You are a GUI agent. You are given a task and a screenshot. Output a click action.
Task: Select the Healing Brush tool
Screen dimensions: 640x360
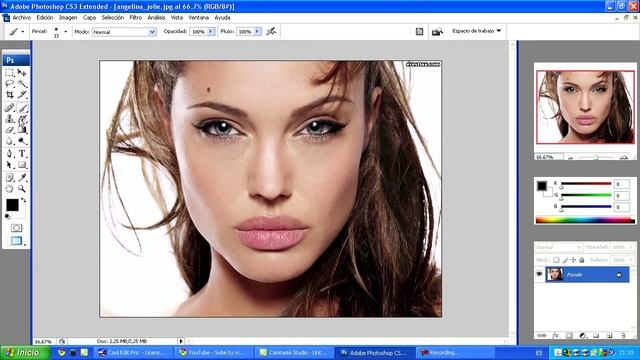pos(9,107)
